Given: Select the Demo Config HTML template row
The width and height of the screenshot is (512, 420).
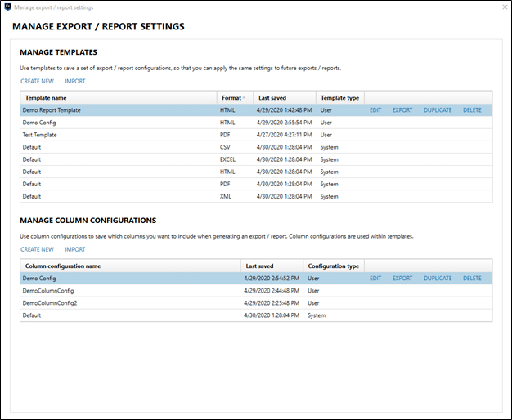Looking at the screenshot, I should click(256, 123).
